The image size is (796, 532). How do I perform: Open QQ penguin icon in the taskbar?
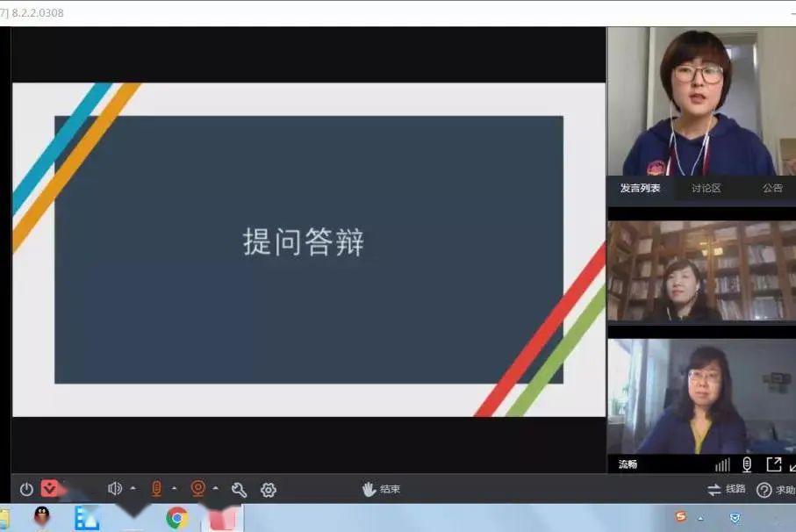pos(42,517)
